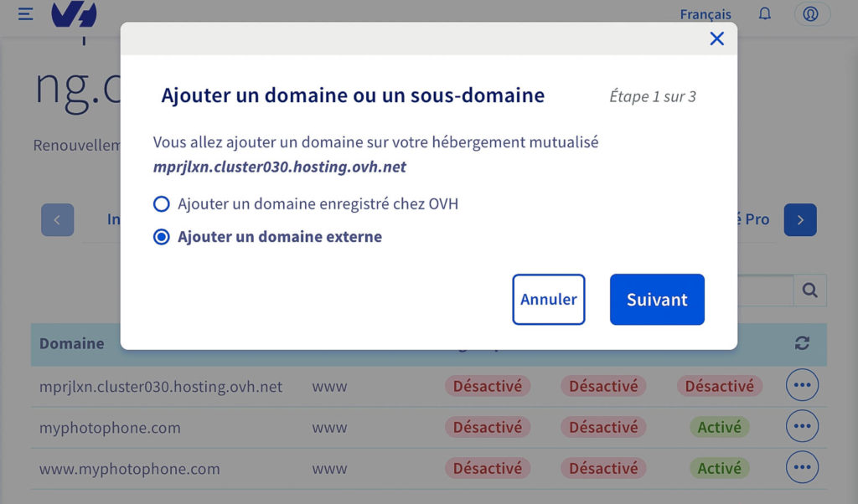The height and width of the screenshot is (504, 858).
Task: Click the Domaine column header
Action: point(72,343)
